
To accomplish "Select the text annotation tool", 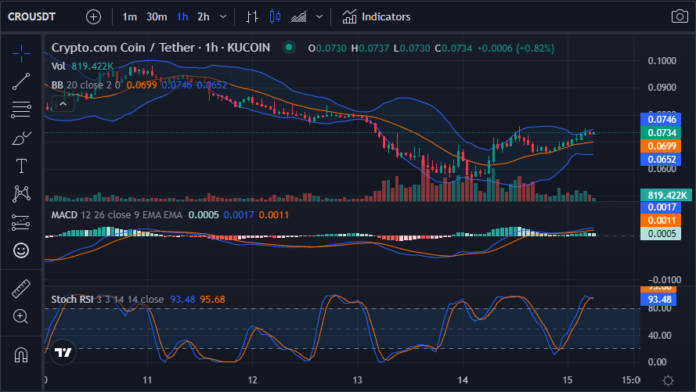I will coord(21,166).
